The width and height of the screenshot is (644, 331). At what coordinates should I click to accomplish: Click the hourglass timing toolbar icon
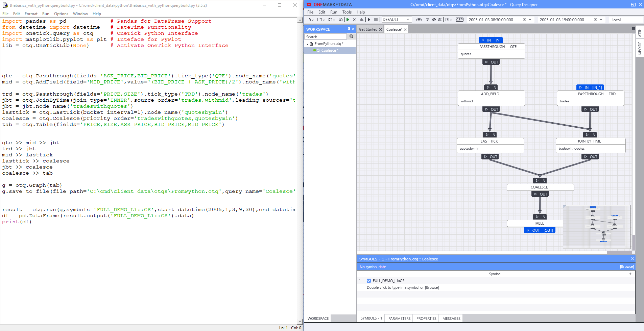tap(354, 20)
